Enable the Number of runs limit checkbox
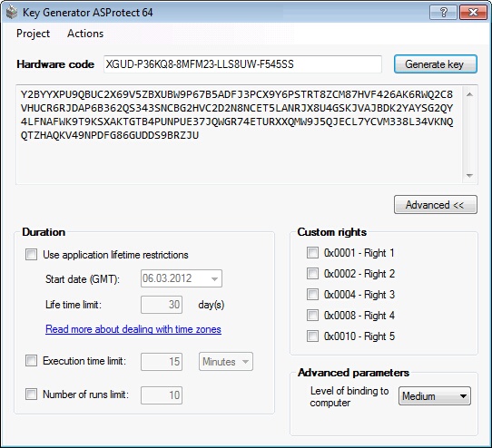Viewport: 492px width, 448px height. [31, 394]
